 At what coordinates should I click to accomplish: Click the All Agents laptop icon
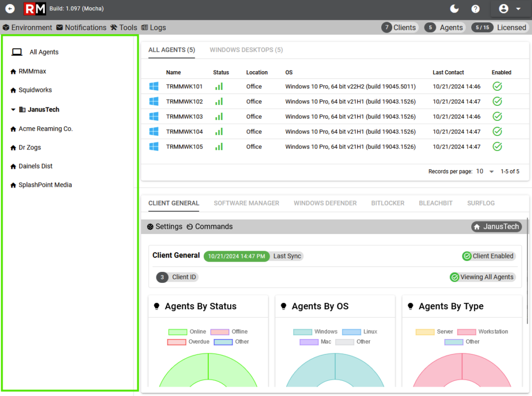(x=17, y=52)
